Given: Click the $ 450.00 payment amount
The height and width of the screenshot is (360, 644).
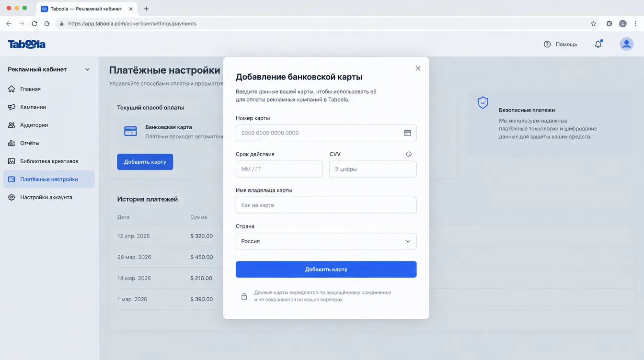Looking at the screenshot, I should pos(202,257).
